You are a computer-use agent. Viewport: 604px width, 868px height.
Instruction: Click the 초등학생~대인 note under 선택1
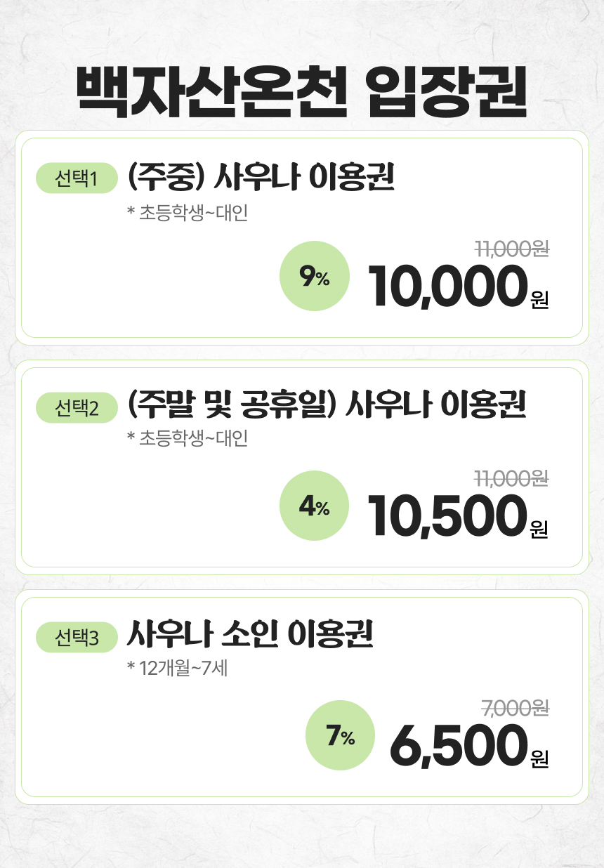point(188,212)
